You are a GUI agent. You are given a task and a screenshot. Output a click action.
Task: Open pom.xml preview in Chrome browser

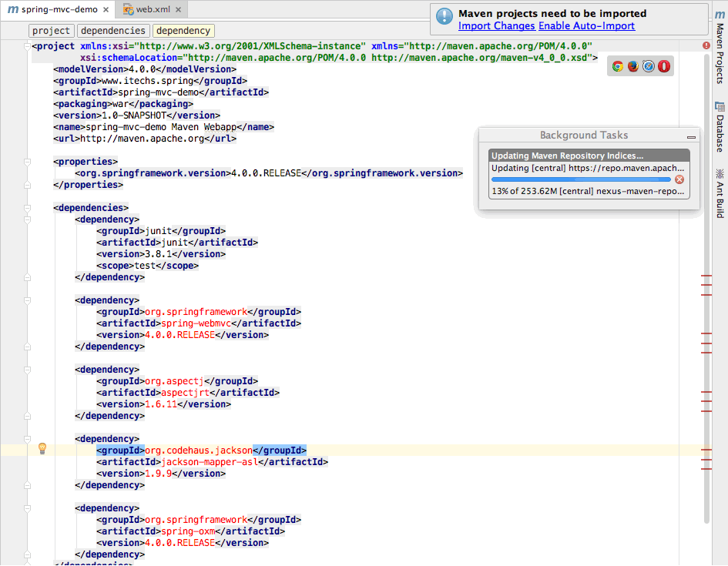(x=617, y=66)
